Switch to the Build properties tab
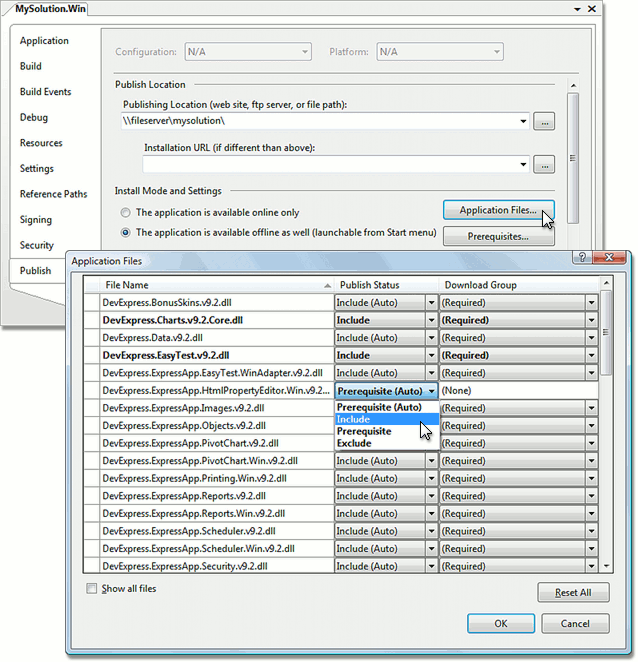This screenshot has height=662, width=638. point(30,66)
